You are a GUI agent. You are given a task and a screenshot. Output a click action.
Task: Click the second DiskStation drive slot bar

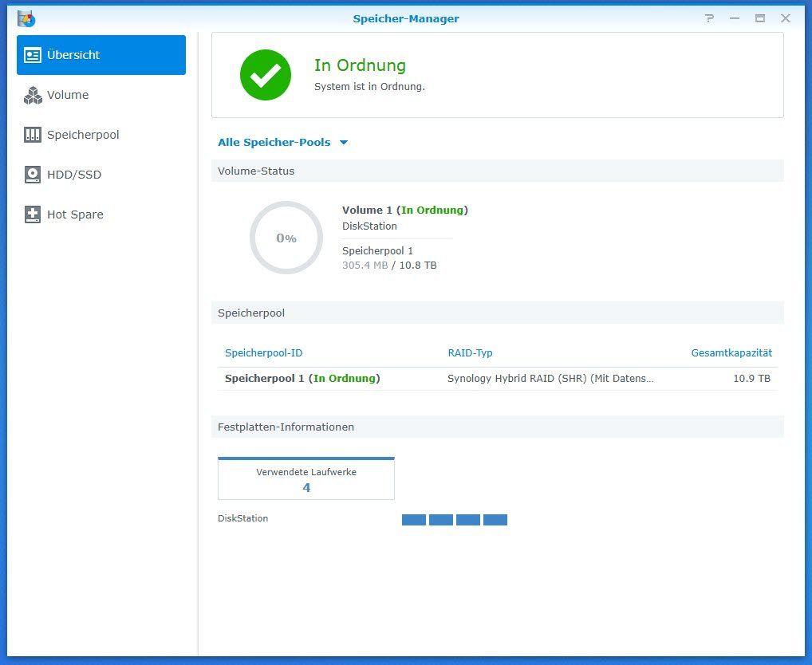[x=440, y=520]
